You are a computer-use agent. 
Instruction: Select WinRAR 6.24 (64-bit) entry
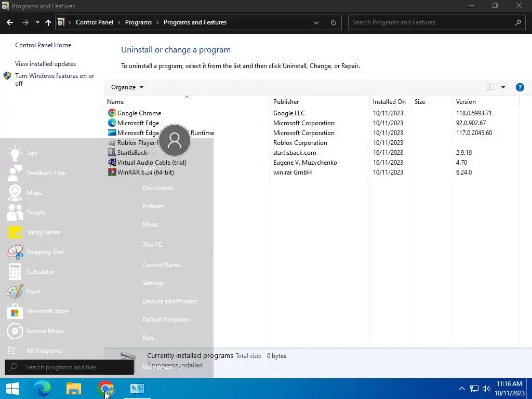[145, 172]
